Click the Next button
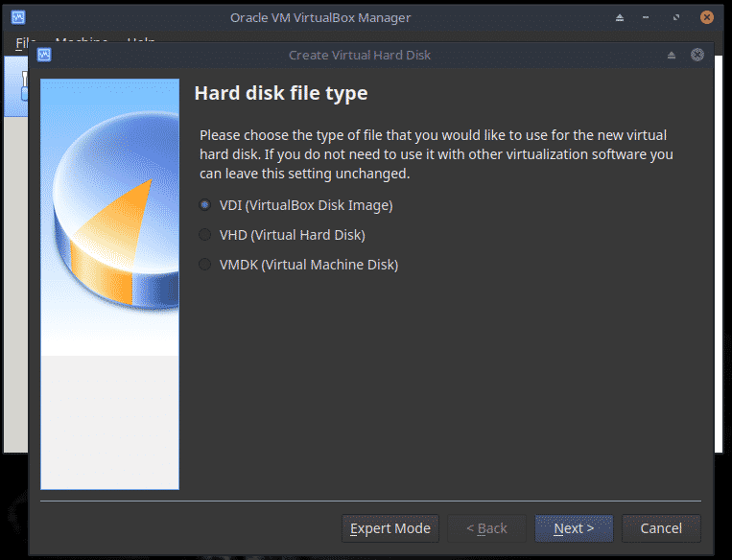The width and height of the screenshot is (732, 560). pyautogui.click(x=574, y=528)
